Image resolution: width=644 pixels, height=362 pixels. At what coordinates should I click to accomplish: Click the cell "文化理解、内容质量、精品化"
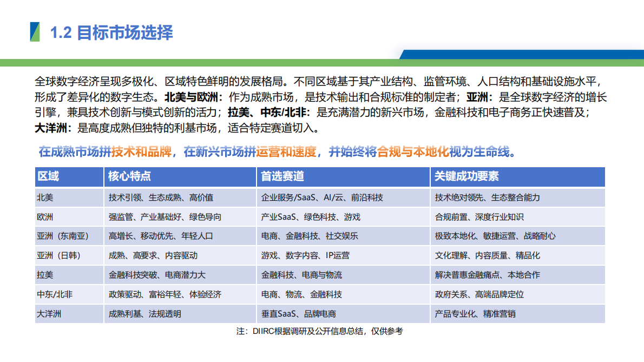pyautogui.click(x=487, y=255)
